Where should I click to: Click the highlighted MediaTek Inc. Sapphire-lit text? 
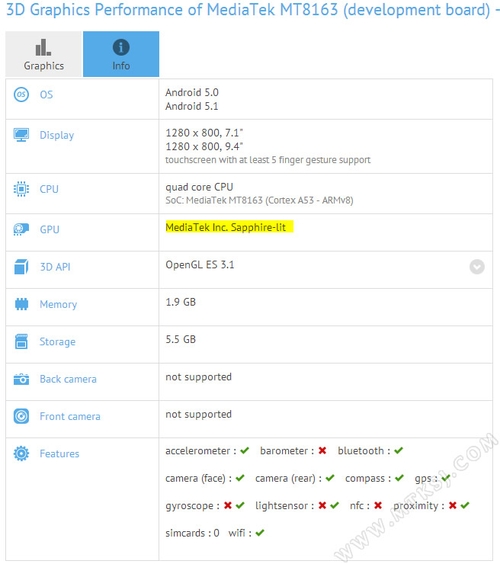pos(226,227)
